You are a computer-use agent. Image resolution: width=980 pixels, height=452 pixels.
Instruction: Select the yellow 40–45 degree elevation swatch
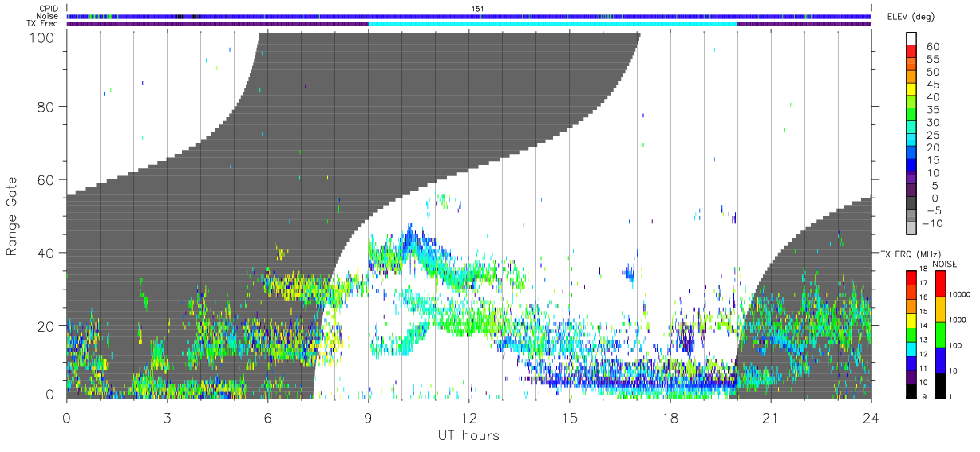tap(912, 91)
